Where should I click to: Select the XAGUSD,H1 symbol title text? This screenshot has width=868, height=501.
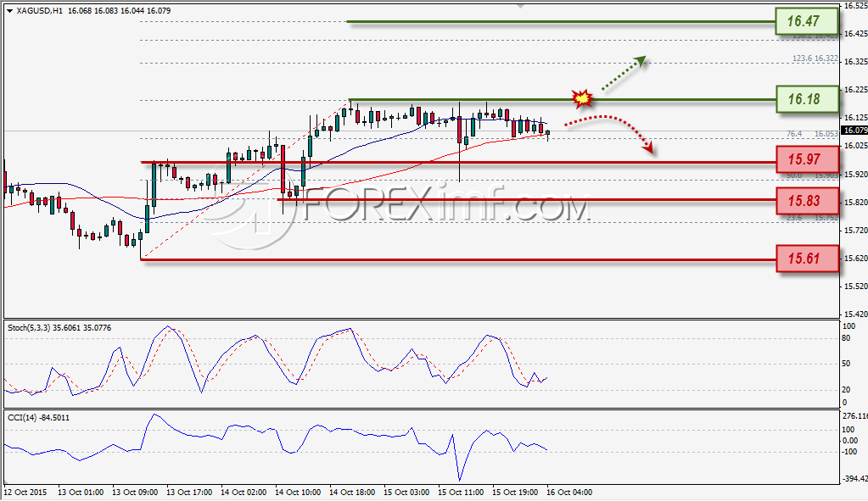point(39,10)
